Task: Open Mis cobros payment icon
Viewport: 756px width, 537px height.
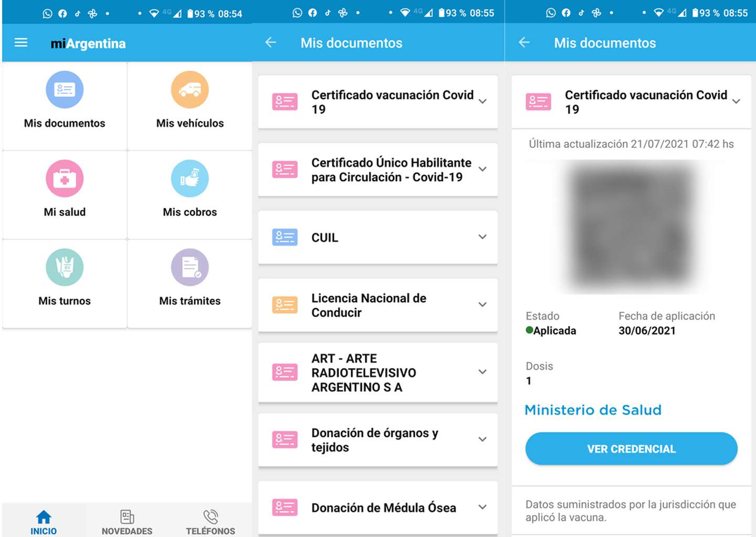Action: pyautogui.click(x=190, y=178)
